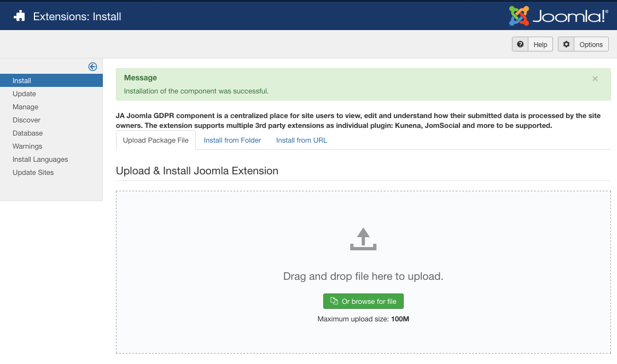Open Install Languages
617x364 pixels.
pyautogui.click(x=40, y=159)
